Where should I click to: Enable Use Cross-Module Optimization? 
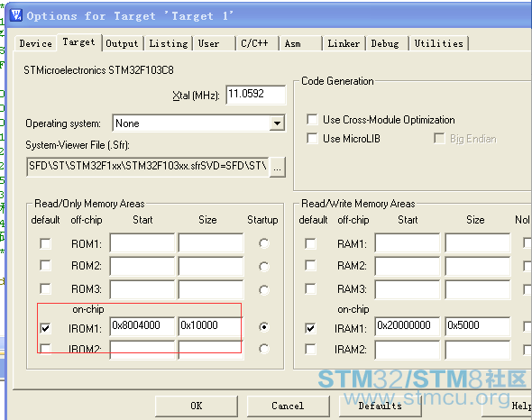pos(312,119)
